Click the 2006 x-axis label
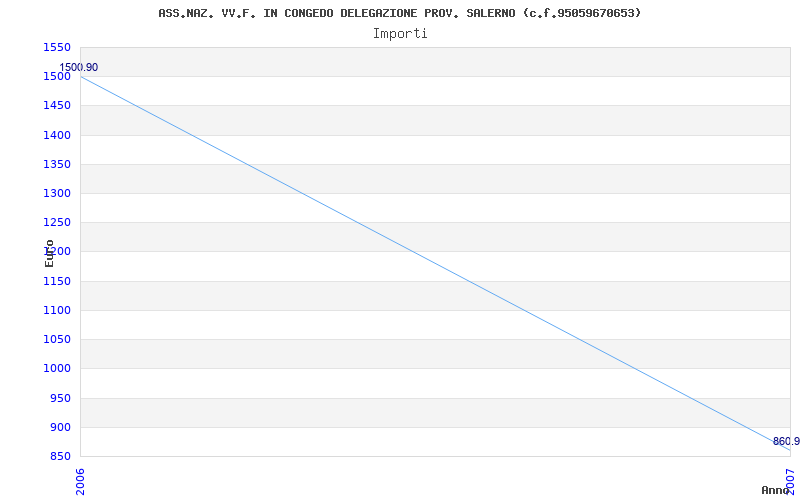The image size is (800, 500). [x=81, y=482]
